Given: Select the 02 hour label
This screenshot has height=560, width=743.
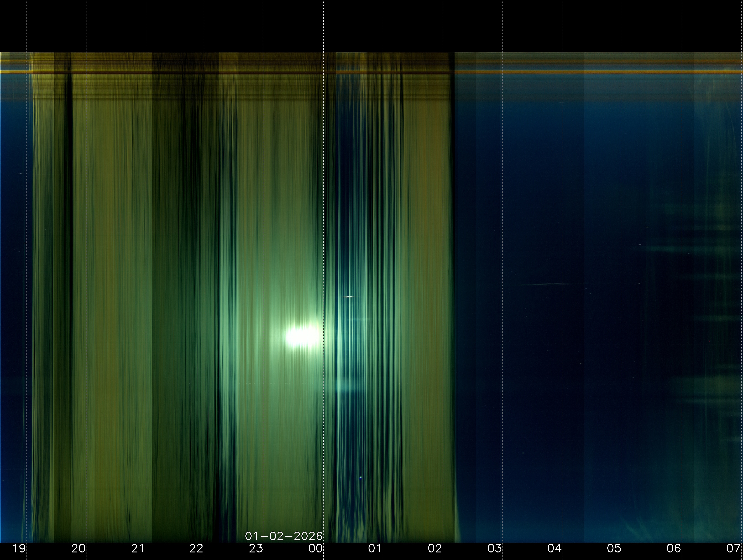Looking at the screenshot, I should pyautogui.click(x=435, y=549).
